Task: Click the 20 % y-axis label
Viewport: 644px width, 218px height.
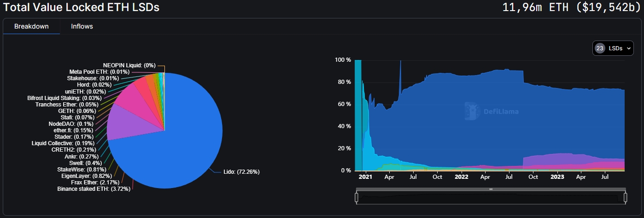Action: (345, 148)
